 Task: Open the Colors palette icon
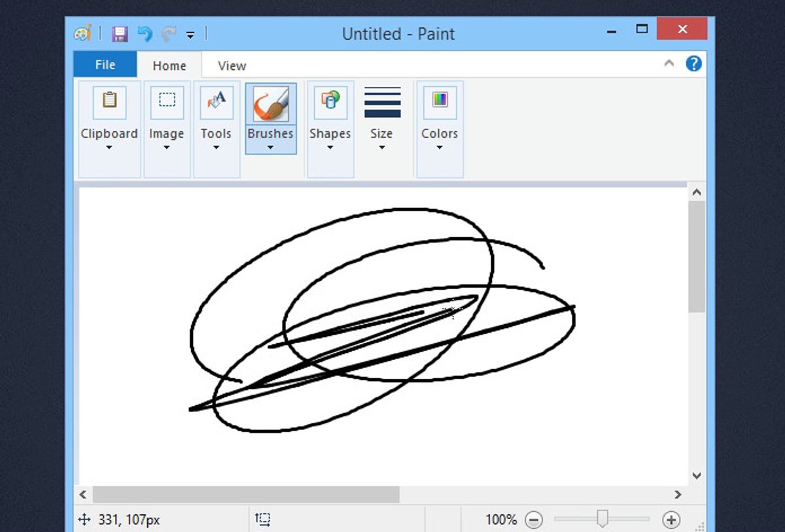click(439, 101)
